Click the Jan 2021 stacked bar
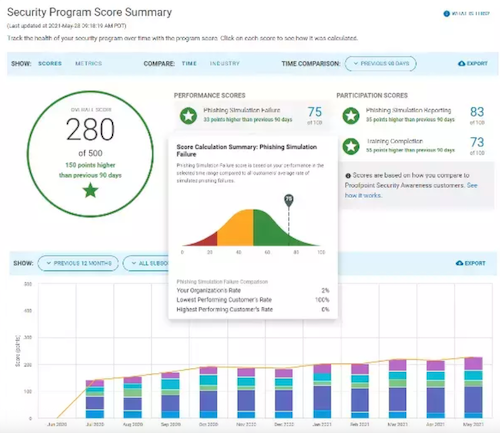The image size is (500, 433). tap(322, 391)
